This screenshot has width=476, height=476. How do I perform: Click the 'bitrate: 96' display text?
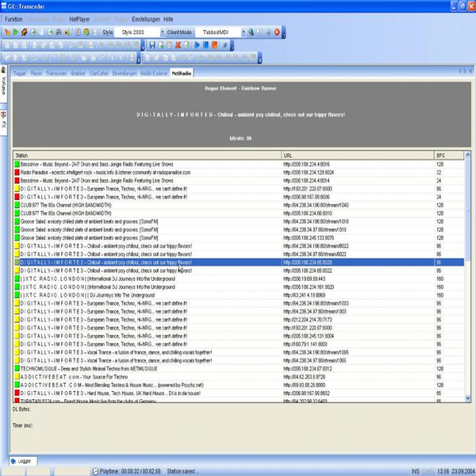click(x=240, y=138)
